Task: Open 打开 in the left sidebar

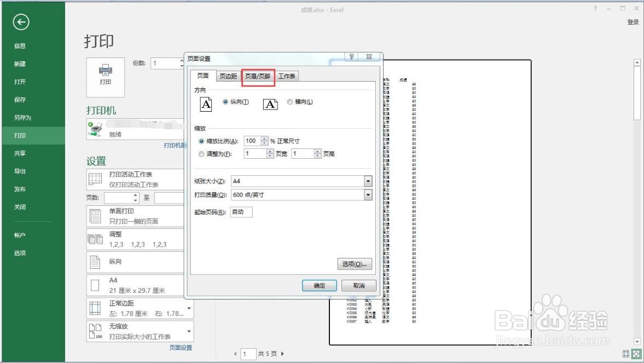Action: tap(20, 82)
